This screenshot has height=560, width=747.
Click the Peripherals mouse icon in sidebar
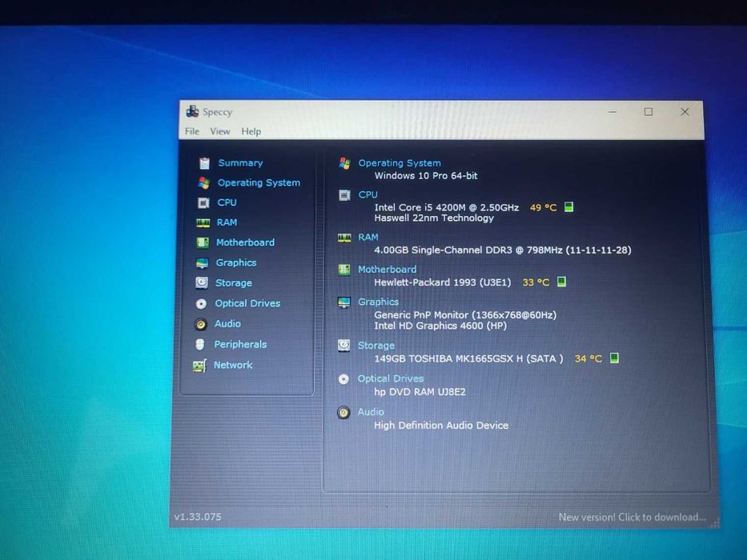(x=200, y=344)
